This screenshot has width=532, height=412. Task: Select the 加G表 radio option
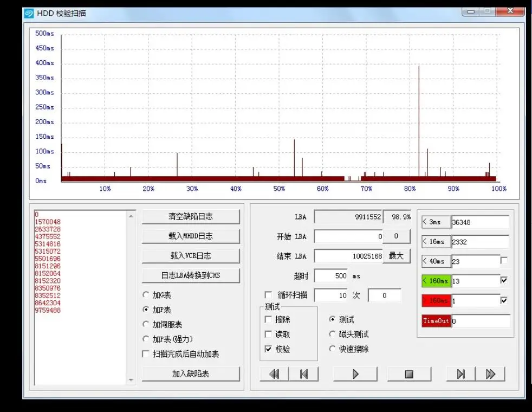point(146,294)
